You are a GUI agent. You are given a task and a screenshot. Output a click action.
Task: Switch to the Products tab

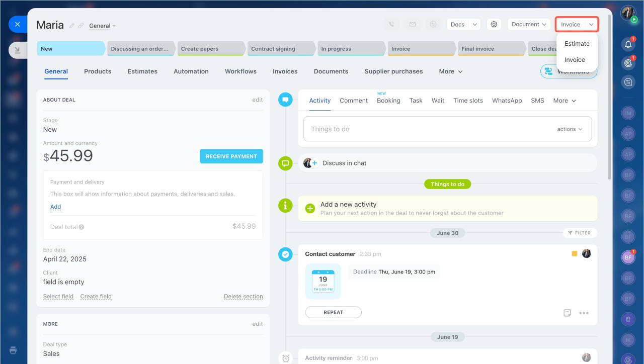[98, 71]
